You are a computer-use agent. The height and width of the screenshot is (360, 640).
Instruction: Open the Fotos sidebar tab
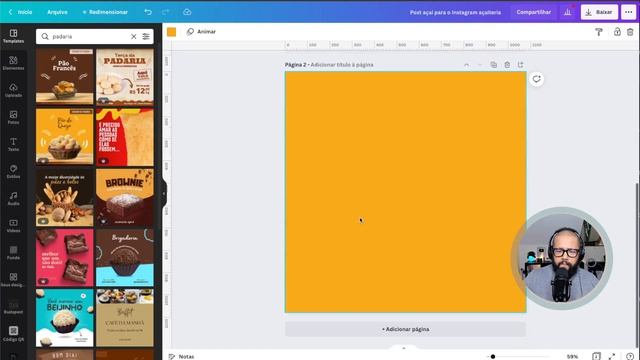[x=13, y=117]
